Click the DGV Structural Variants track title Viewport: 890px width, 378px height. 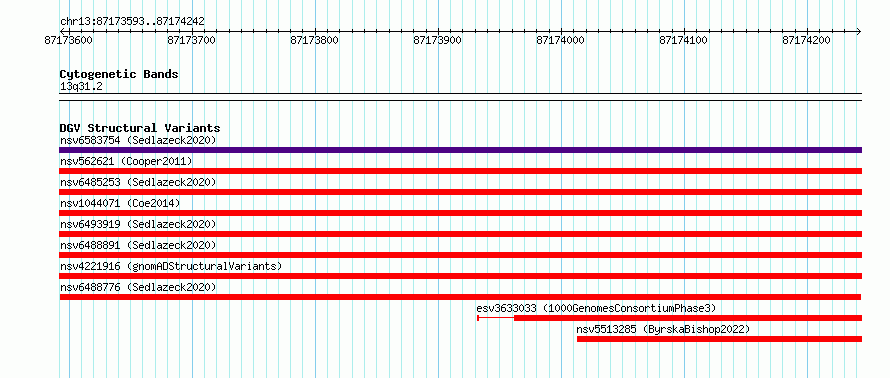(140, 128)
